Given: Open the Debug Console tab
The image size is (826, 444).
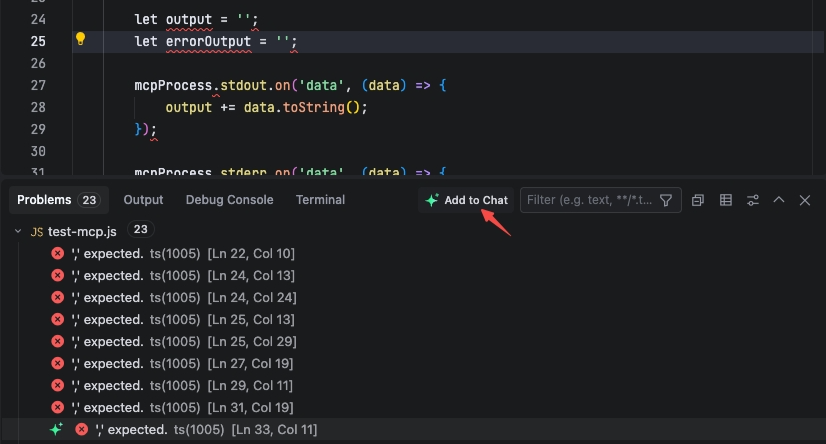Looking at the screenshot, I should (x=229, y=200).
